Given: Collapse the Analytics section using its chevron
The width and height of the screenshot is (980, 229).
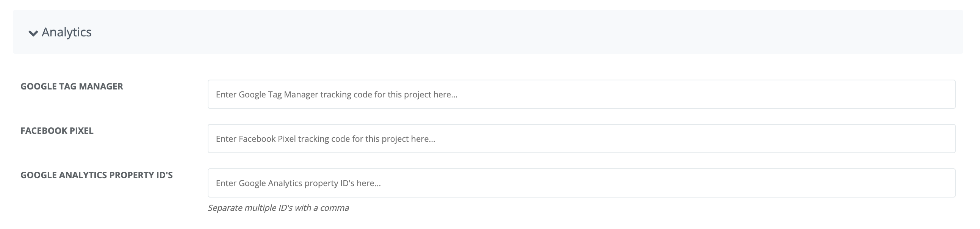Looking at the screenshot, I should coord(33,33).
